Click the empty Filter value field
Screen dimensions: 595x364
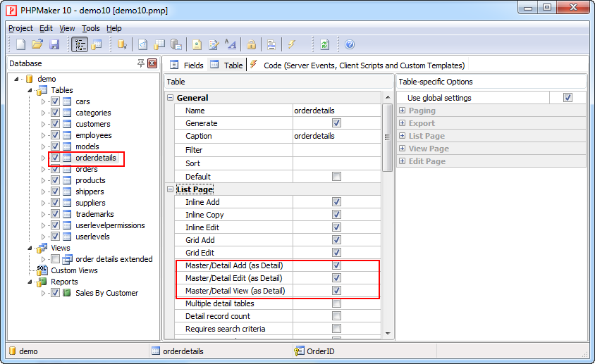point(336,150)
